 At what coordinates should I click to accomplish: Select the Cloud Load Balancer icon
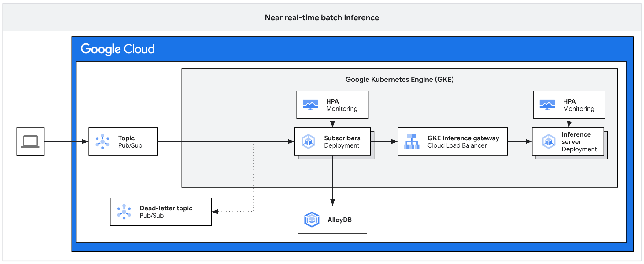tap(412, 141)
